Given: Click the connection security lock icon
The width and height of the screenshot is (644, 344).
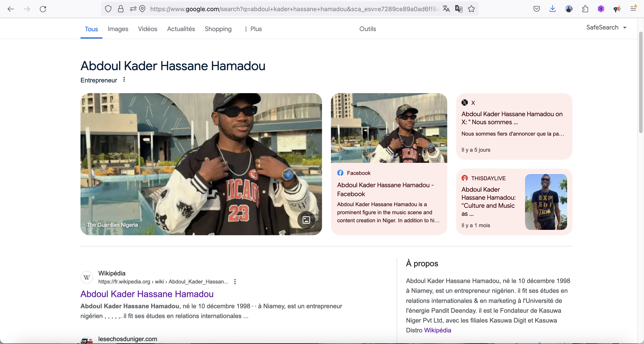Looking at the screenshot, I should tap(121, 9).
